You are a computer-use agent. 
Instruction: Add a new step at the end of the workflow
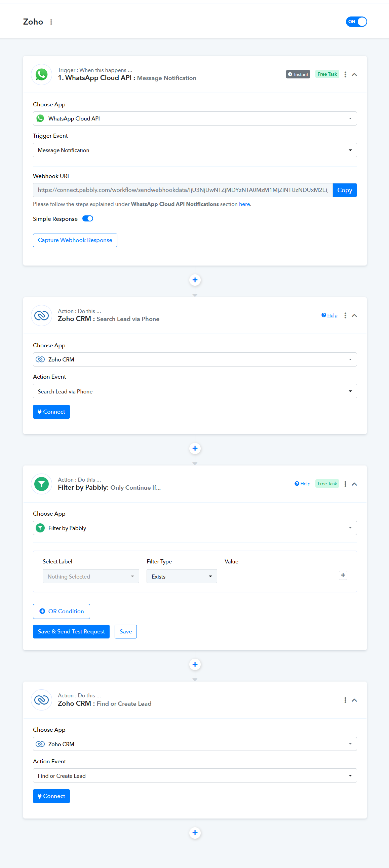click(x=195, y=833)
